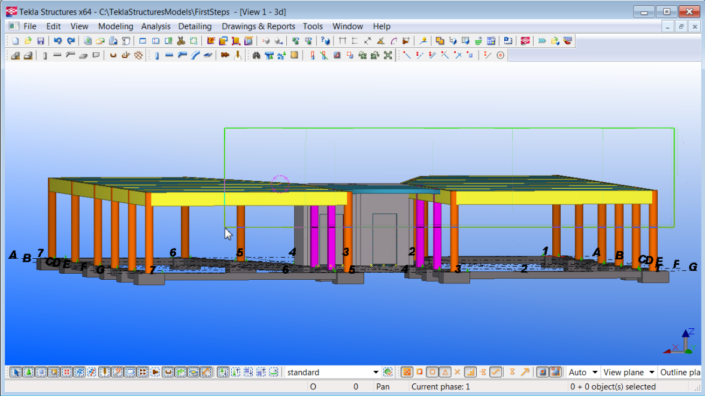Create a bolt with the bolt icon
705x396 pixels.
coord(225,55)
